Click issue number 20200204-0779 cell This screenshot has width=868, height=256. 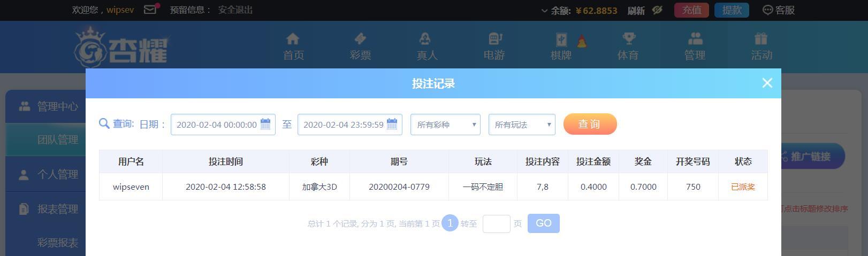click(x=399, y=187)
